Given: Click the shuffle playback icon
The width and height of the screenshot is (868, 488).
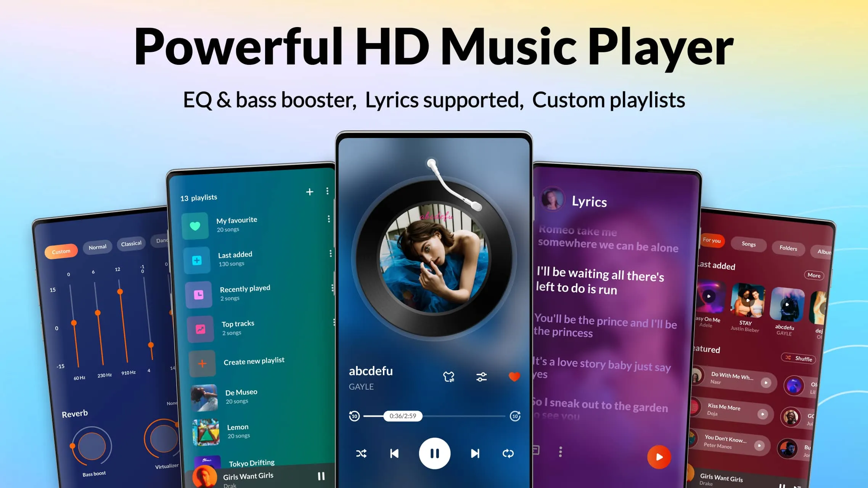Looking at the screenshot, I should pos(361,453).
